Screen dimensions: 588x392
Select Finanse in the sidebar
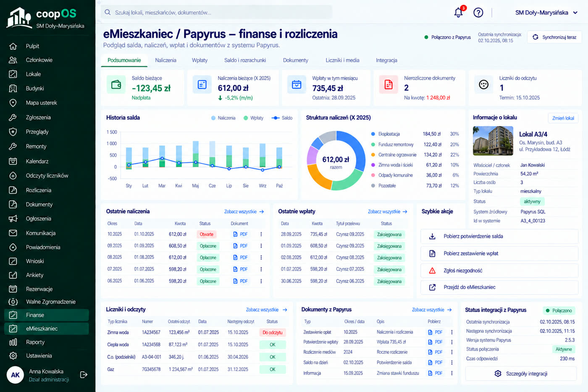pos(46,315)
